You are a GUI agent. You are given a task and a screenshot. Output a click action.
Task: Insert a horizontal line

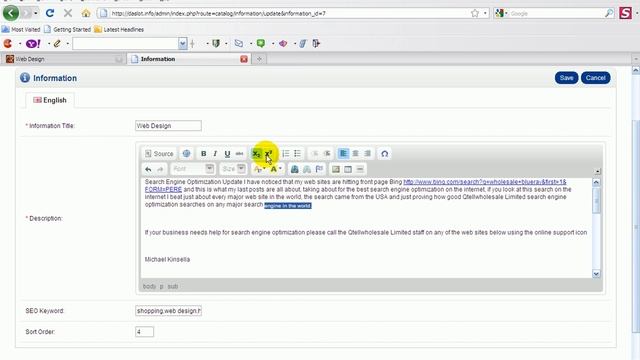click(360, 169)
